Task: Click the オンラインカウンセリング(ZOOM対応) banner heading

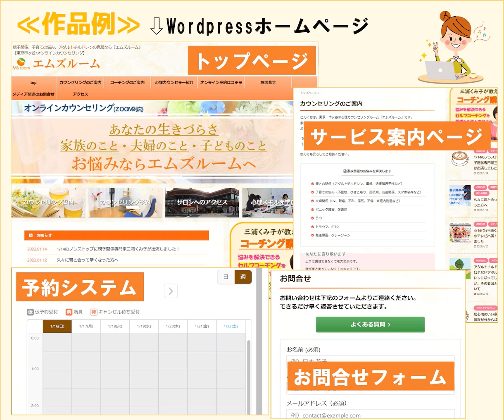Action: click(x=84, y=108)
